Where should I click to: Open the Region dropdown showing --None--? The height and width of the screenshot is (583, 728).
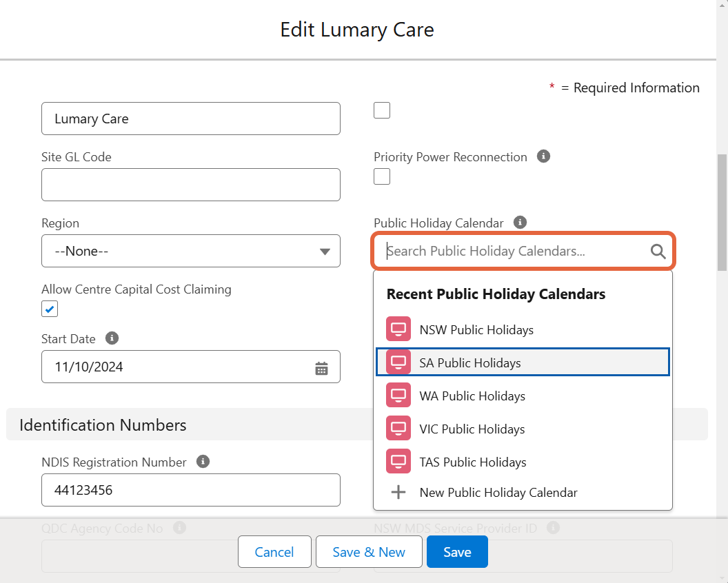click(x=191, y=251)
